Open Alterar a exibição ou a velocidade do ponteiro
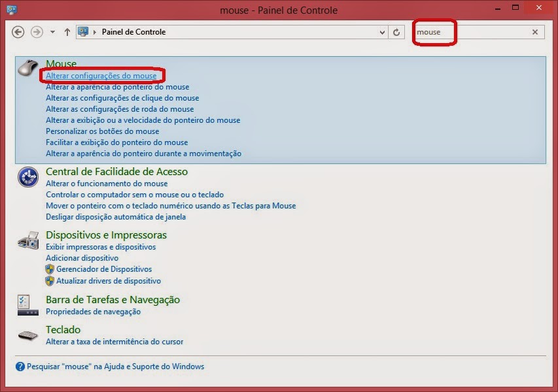The height and width of the screenshot is (392, 558). point(143,120)
